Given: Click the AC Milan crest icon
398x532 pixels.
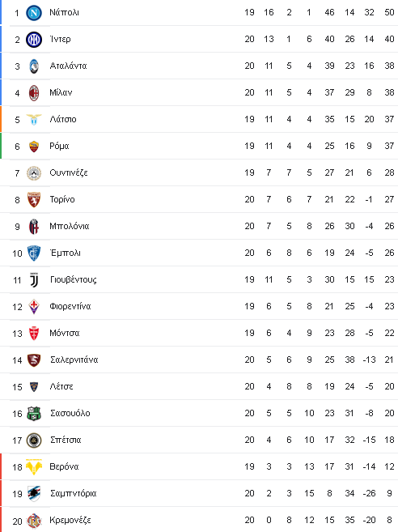Looking at the screenshot, I should 34,93.
